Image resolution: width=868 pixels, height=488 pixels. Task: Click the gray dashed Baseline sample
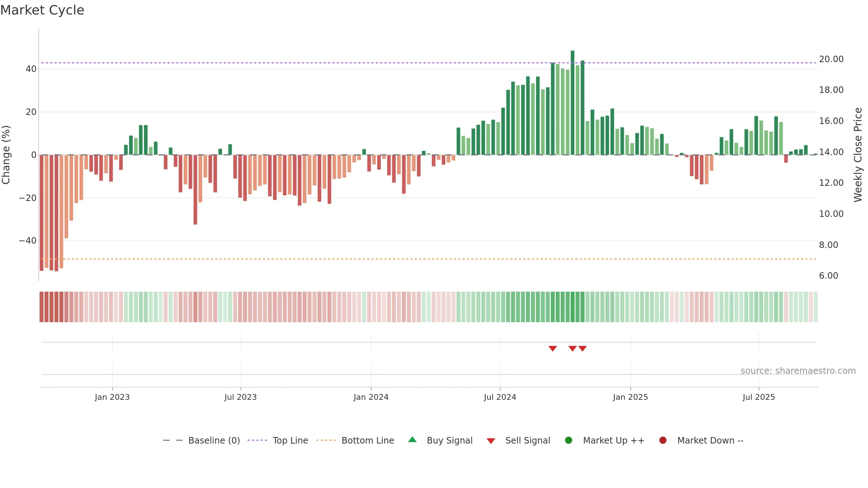tap(173, 440)
